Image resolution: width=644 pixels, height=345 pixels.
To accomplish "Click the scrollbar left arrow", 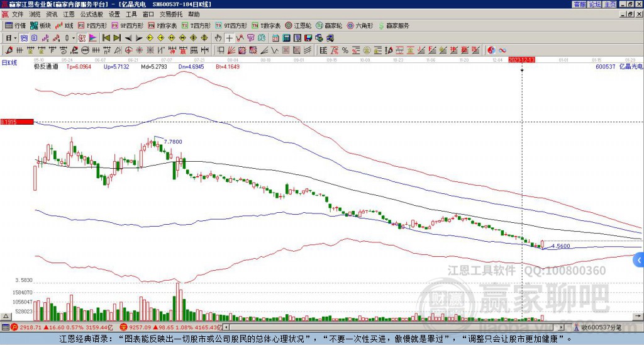I will coord(226,327).
